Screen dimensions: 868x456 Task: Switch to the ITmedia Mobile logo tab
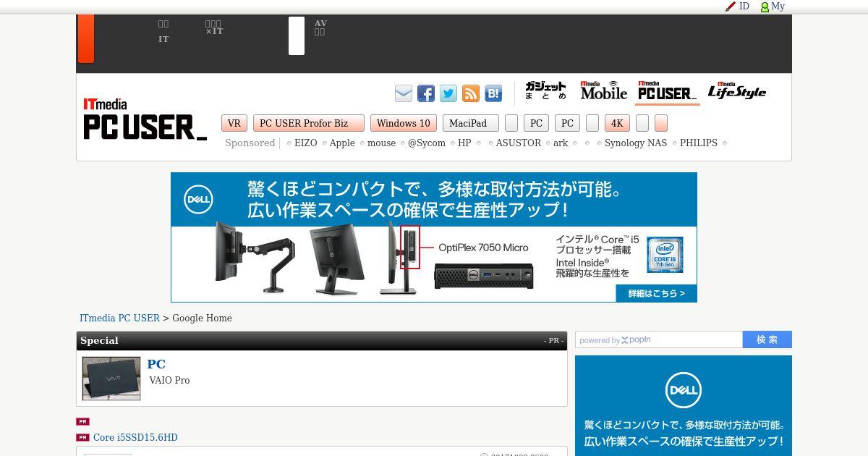point(604,90)
